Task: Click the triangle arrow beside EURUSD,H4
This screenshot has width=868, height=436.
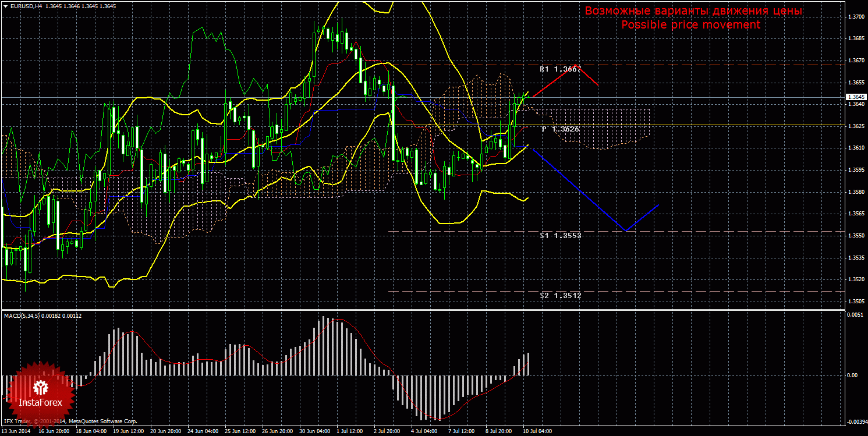Action: point(5,6)
